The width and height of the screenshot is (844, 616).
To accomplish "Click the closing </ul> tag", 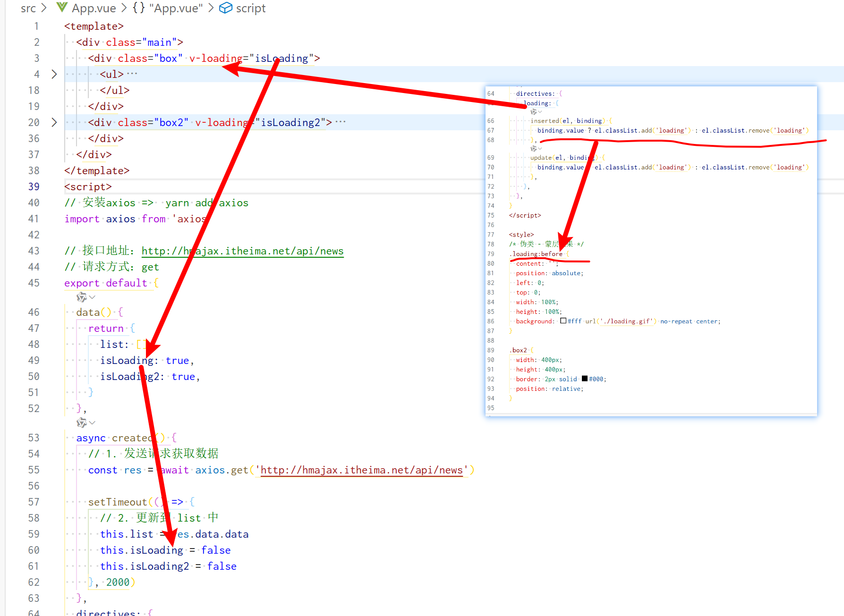I will click(114, 90).
